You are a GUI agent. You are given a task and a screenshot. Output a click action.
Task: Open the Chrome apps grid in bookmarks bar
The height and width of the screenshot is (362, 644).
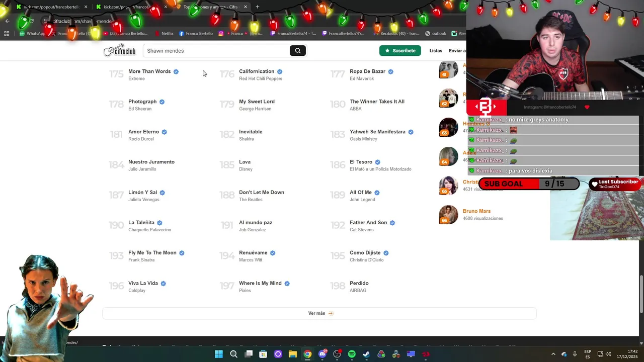coord(7,34)
